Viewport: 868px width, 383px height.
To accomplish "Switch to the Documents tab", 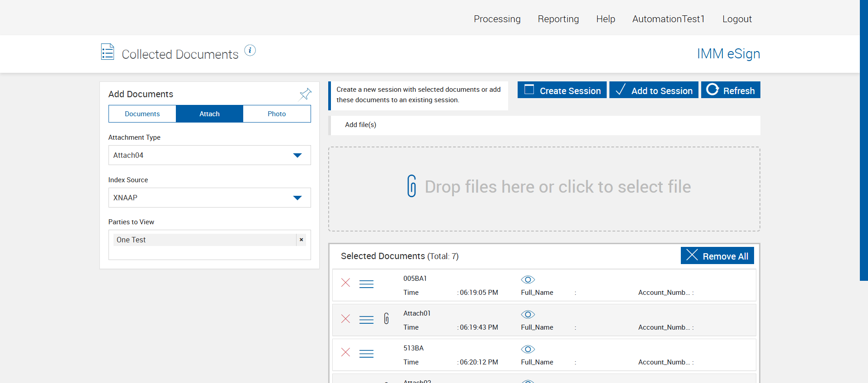I will [142, 114].
